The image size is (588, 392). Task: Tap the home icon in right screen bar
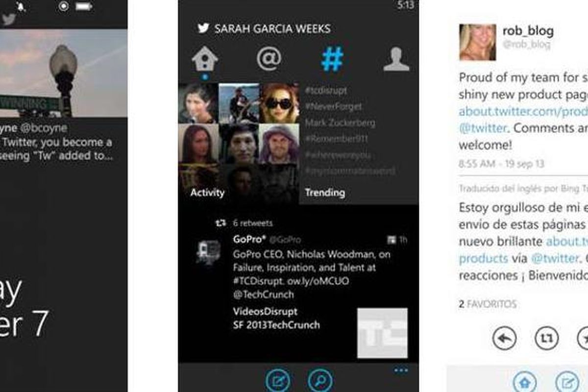click(x=525, y=382)
